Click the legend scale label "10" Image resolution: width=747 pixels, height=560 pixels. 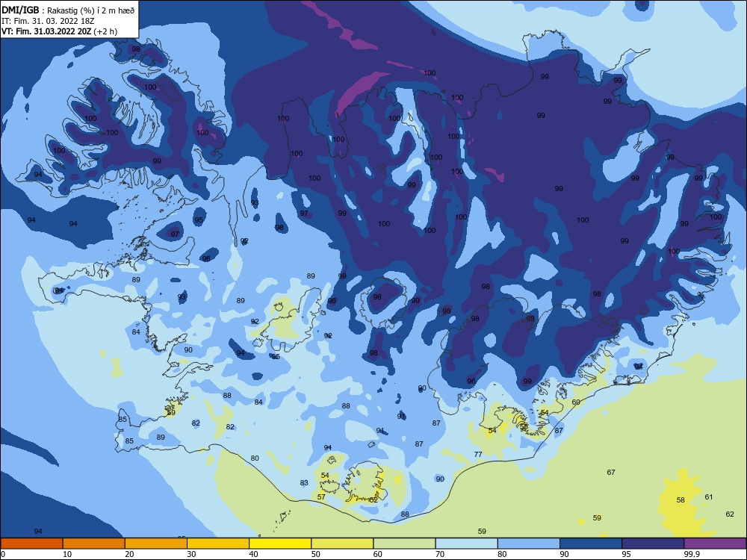point(67,554)
